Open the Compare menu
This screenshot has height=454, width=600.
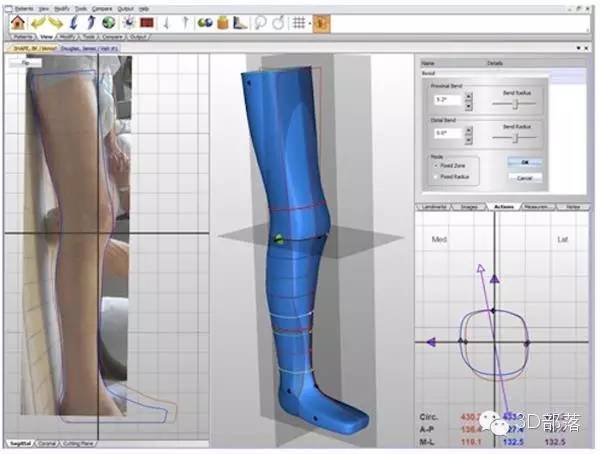pos(102,8)
